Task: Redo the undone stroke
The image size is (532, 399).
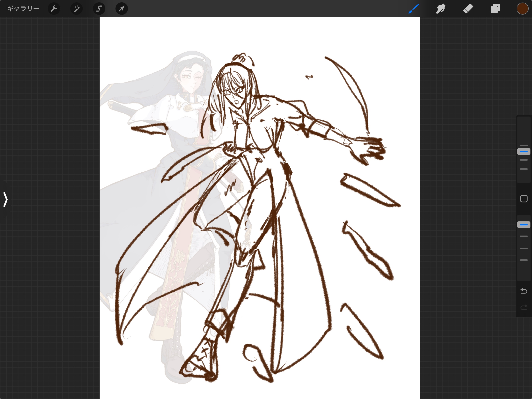Action: [524, 307]
